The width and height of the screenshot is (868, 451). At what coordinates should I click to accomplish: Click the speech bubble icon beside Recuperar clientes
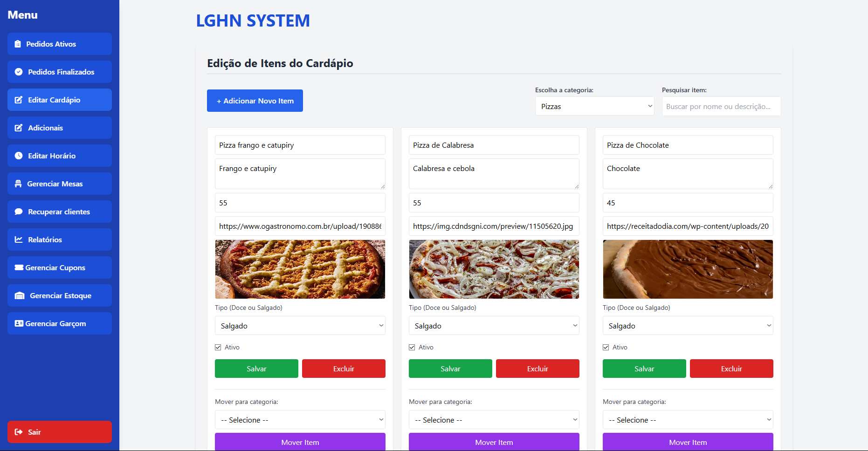[x=19, y=212]
